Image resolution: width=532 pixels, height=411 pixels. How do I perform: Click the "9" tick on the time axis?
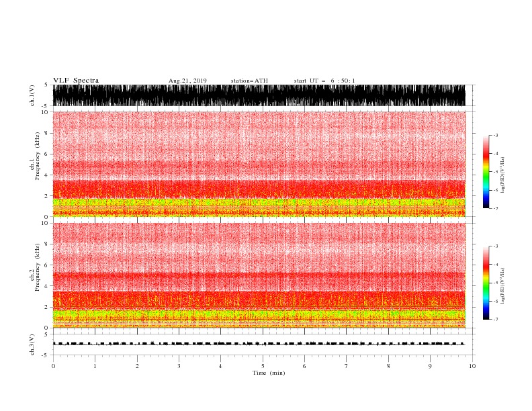point(430,366)
